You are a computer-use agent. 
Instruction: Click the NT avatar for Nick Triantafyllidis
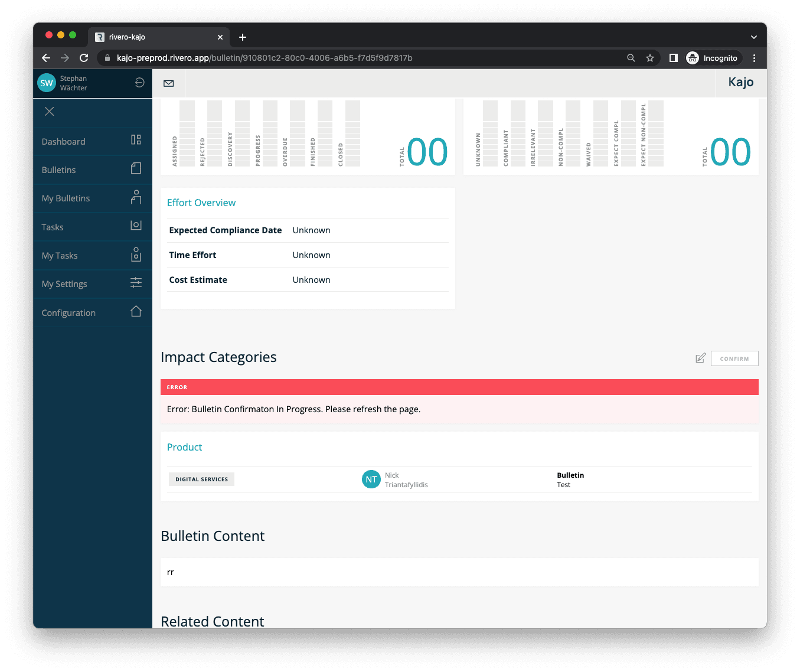point(371,479)
